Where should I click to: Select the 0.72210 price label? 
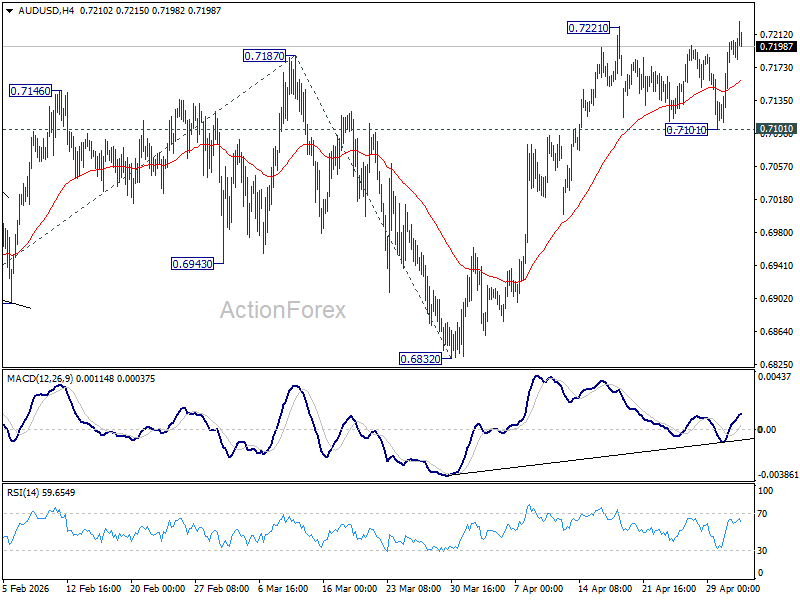(x=589, y=28)
